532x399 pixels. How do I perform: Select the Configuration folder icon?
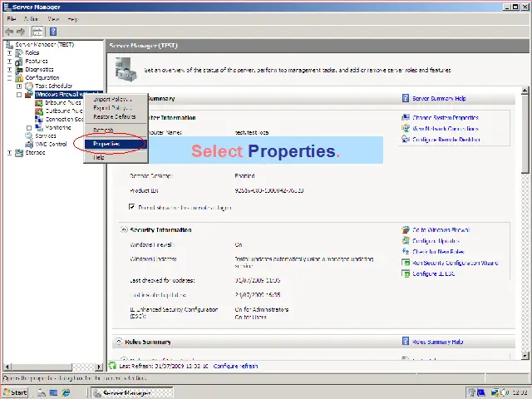pos(19,77)
